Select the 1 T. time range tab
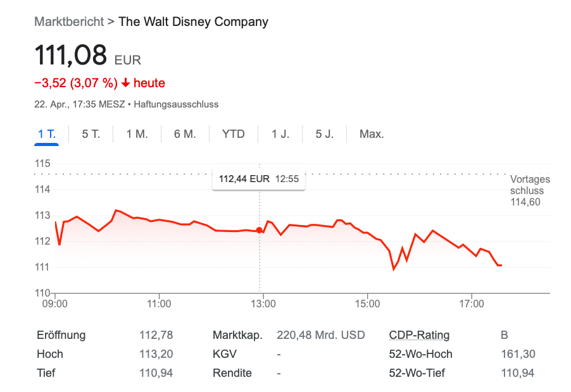The height and width of the screenshot is (392, 571). click(46, 134)
